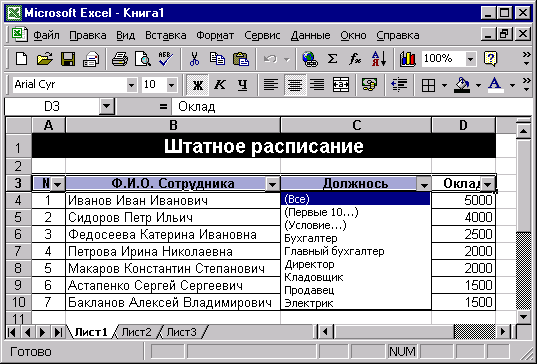Cut selection with the scissors icon
Screen dimensions: 537x364
(194, 59)
